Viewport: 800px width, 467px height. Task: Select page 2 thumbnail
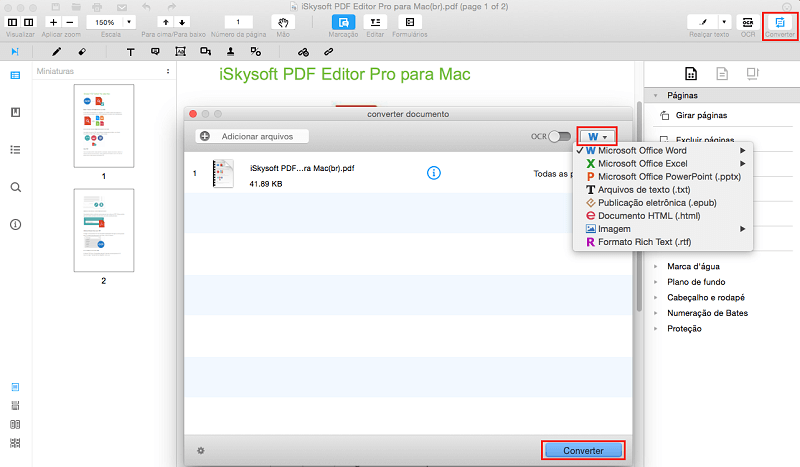(x=104, y=230)
